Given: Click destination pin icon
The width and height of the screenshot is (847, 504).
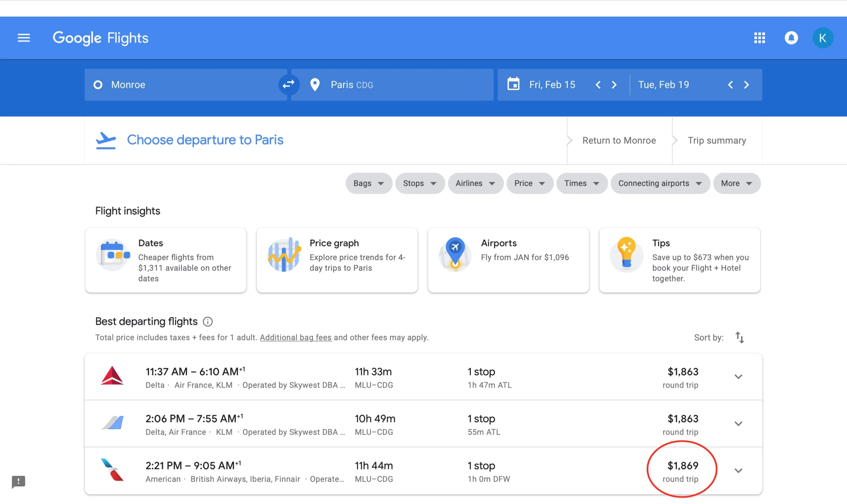Looking at the screenshot, I should tap(315, 85).
